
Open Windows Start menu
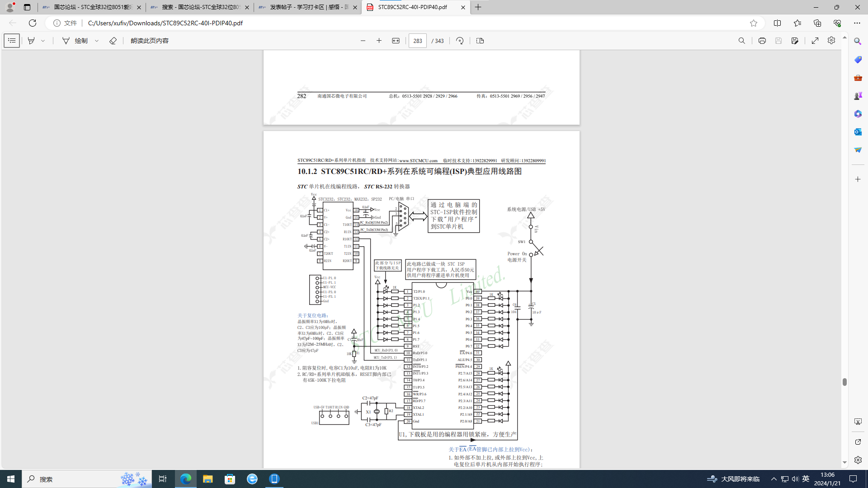click(x=11, y=479)
